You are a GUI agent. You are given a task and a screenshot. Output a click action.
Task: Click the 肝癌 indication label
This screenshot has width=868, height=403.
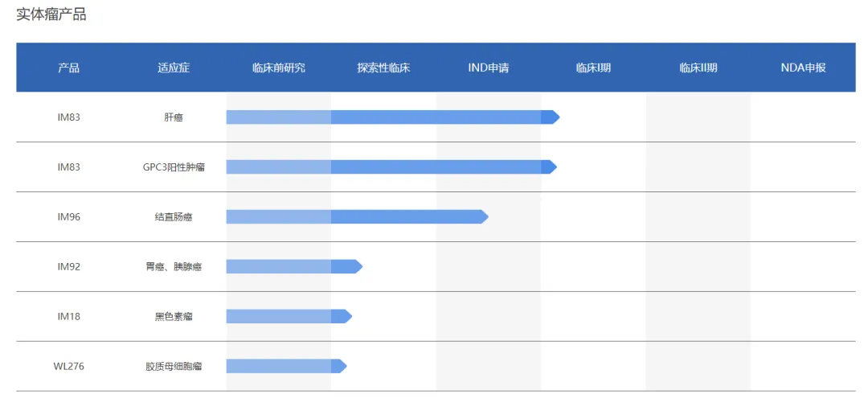pos(174,117)
